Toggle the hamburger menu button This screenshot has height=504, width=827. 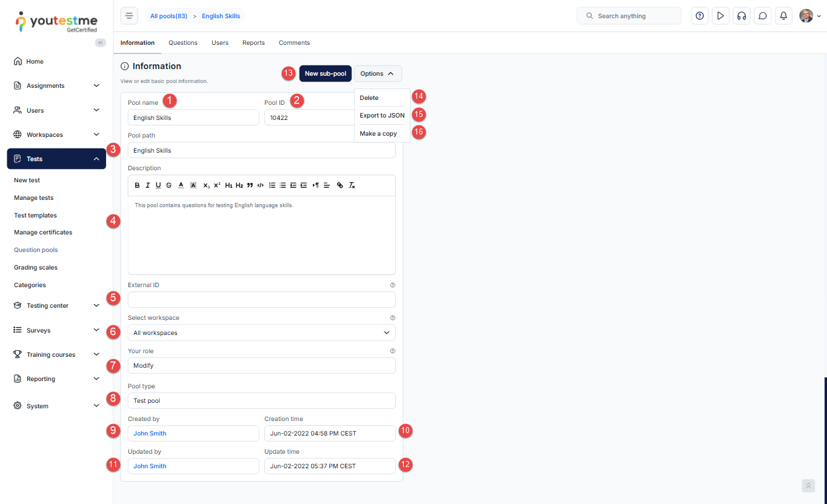129,16
